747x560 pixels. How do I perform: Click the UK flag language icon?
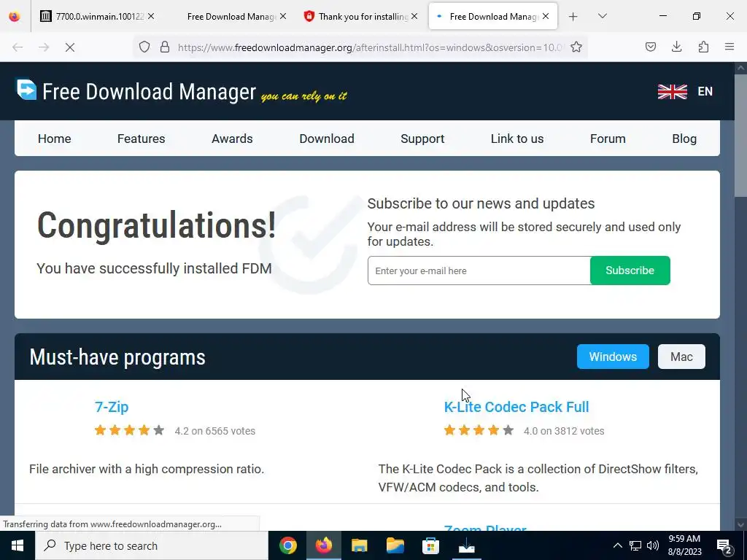click(x=672, y=91)
